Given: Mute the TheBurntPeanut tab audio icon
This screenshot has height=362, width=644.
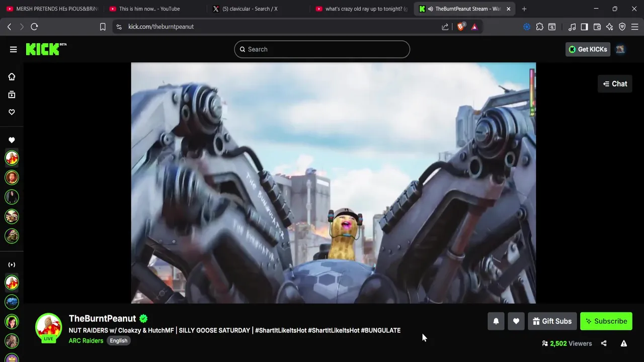Looking at the screenshot, I should tap(430, 9).
